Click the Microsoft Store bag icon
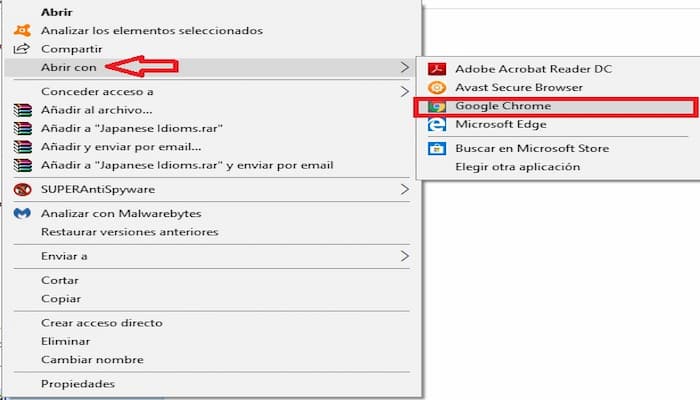 click(x=437, y=148)
